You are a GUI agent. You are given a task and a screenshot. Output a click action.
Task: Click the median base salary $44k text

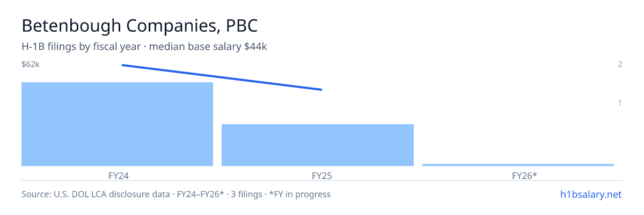coord(208,47)
